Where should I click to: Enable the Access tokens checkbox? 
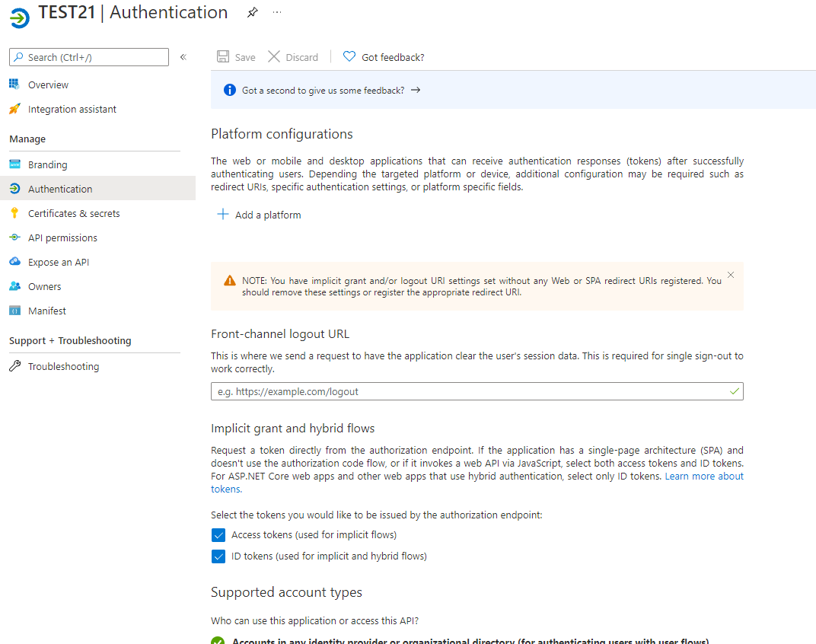tap(218, 535)
